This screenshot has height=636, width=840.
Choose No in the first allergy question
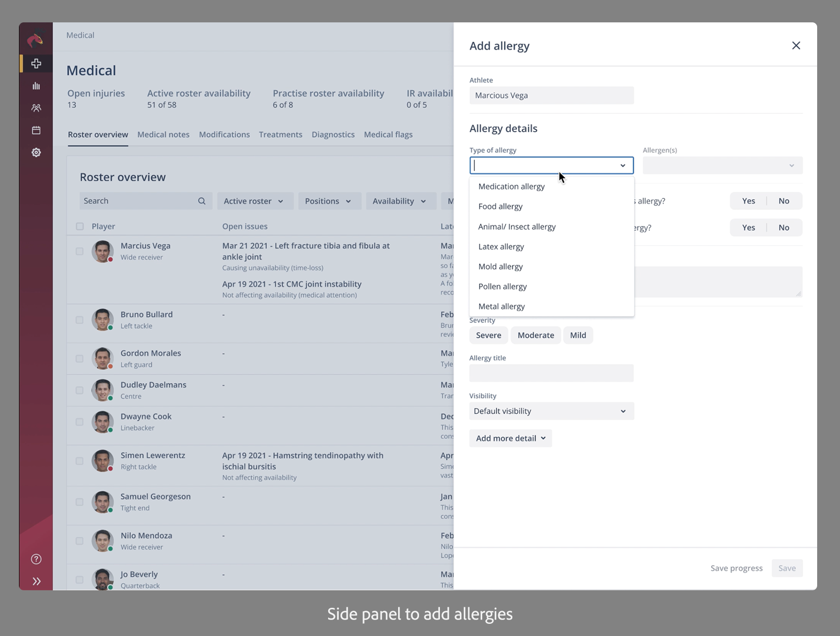tap(784, 201)
